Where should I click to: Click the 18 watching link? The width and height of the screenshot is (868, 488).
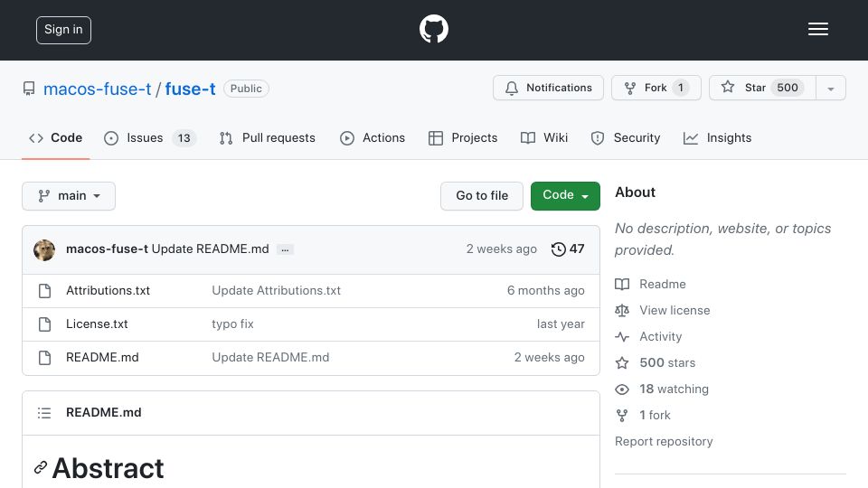(x=662, y=389)
